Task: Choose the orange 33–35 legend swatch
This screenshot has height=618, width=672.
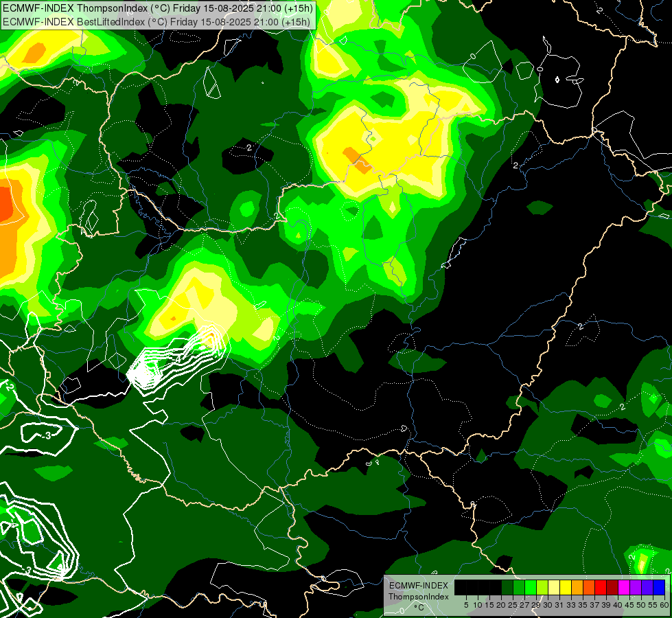Action: 577,588
